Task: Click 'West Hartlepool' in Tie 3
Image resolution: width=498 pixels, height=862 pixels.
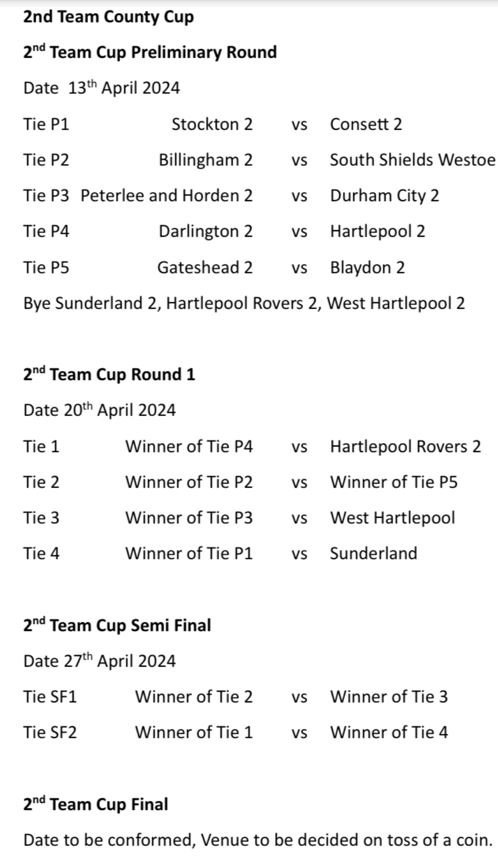Action: (392, 517)
